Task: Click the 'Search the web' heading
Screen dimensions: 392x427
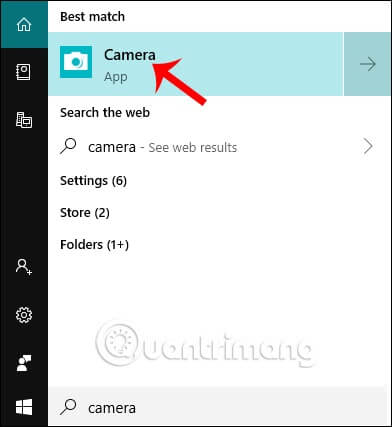Action: [105, 113]
